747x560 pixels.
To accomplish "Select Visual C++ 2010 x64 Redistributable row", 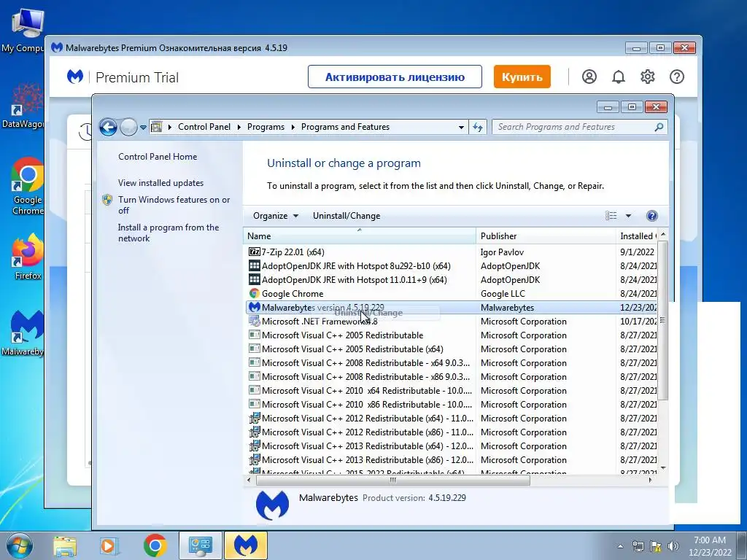I will click(x=451, y=391).
